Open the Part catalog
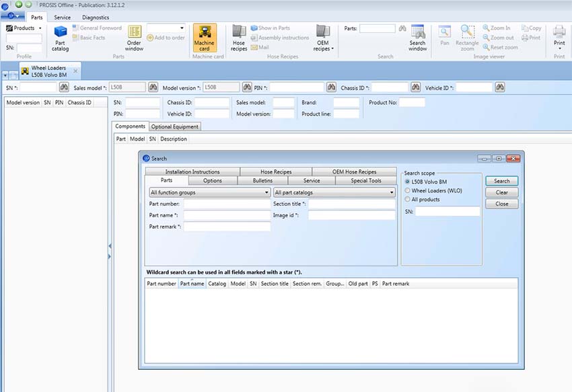 coord(60,38)
